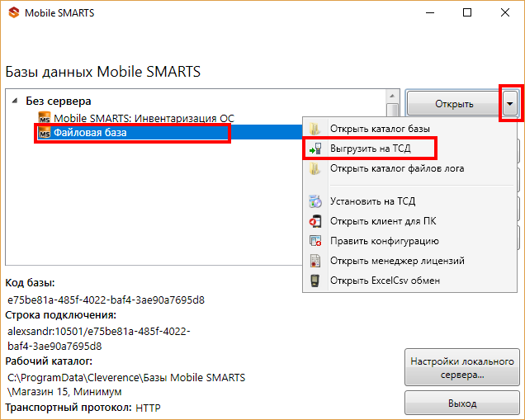
Task: Click the database list scrollbar thumb
Action: click(392, 110)
